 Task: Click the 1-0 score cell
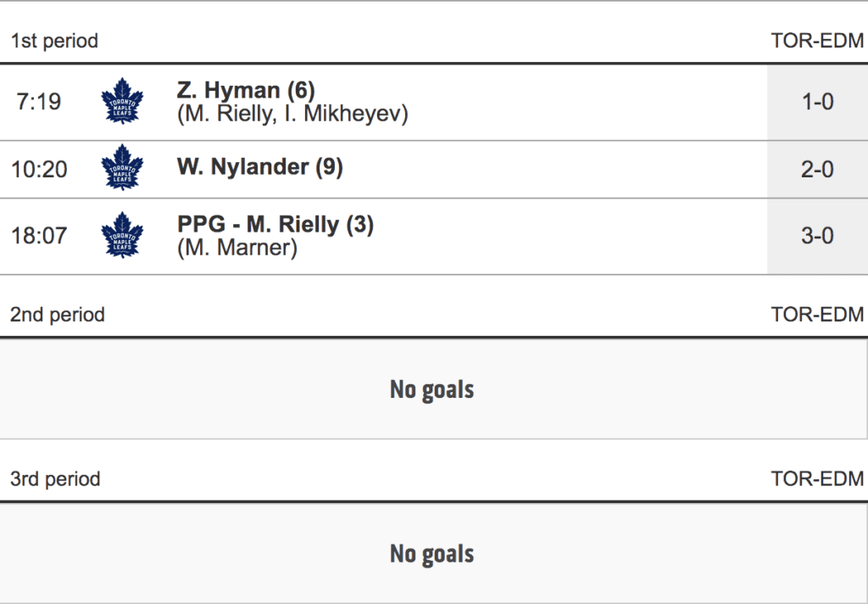(x=817, y=102)
